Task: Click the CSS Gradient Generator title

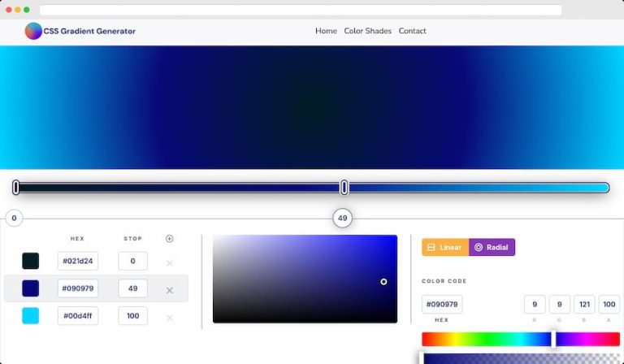Action: pyautogui.click(x=89, y=31)
